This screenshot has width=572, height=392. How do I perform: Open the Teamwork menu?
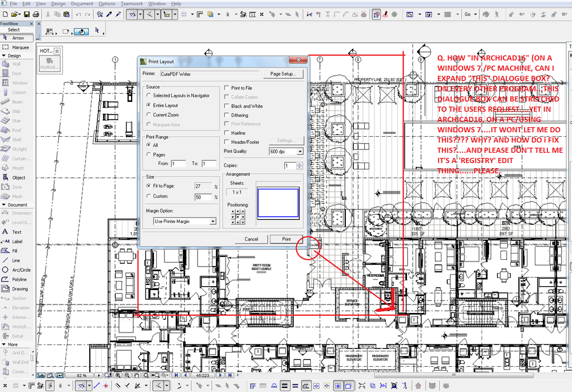pos(132,3)
